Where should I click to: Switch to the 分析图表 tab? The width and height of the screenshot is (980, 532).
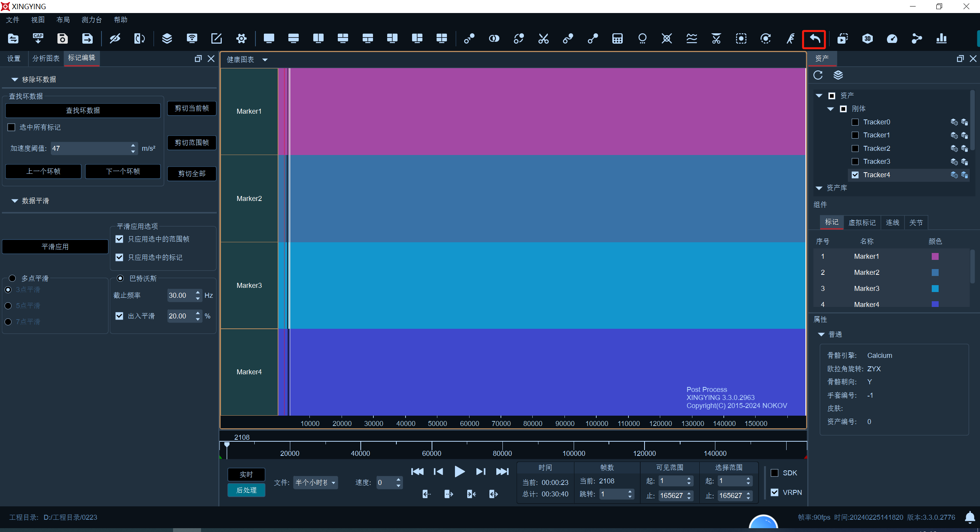(x=46, y=58)
